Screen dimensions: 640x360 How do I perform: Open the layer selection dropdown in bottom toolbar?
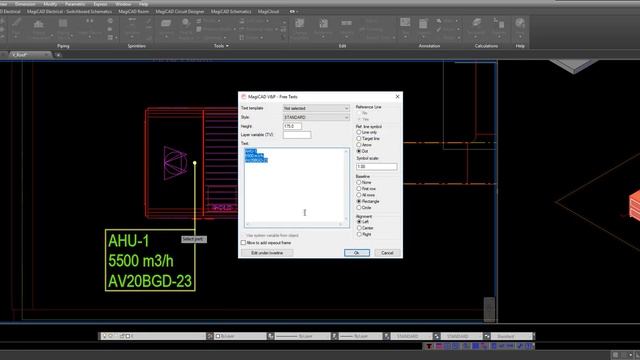(153, 336)
